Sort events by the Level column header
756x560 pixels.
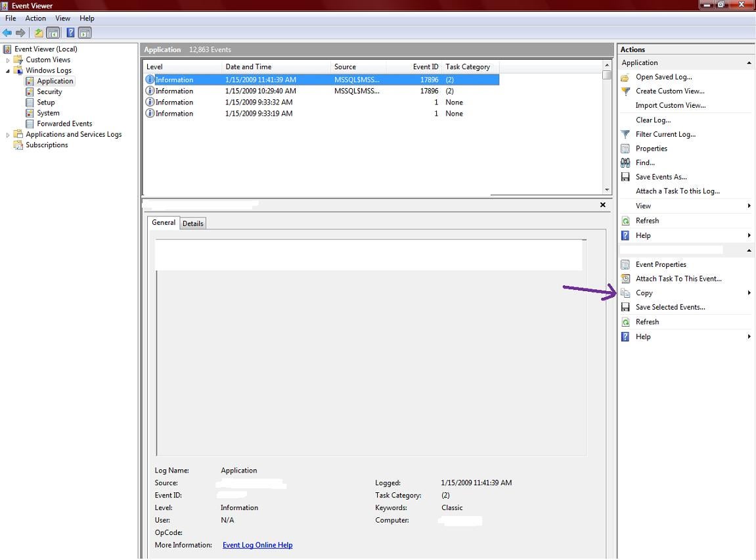182,66
